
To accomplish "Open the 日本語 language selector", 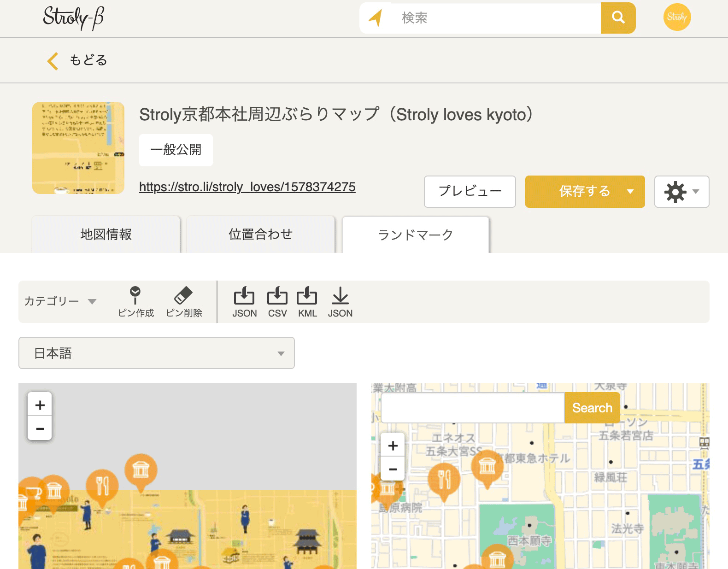I will coord(157,353).
